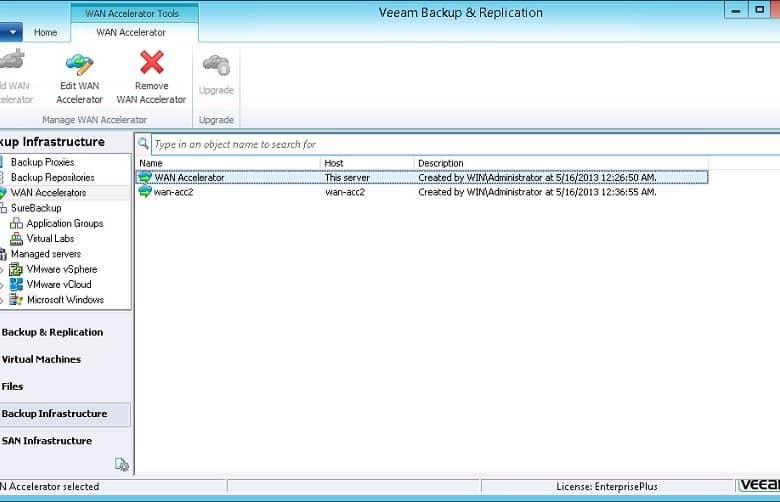Select Managed servers tree node
Image resolution: width=780 pixels, height=502 pixels.
45,254
